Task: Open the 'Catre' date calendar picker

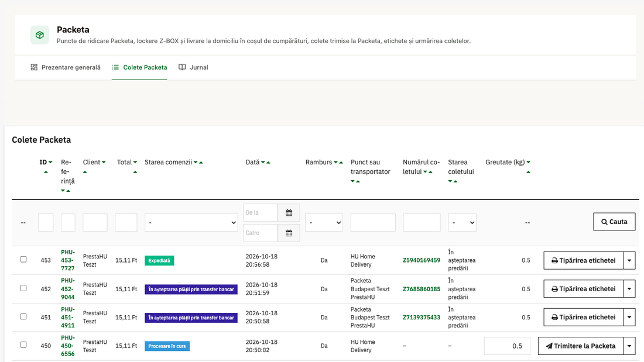Action: (289, 233)
